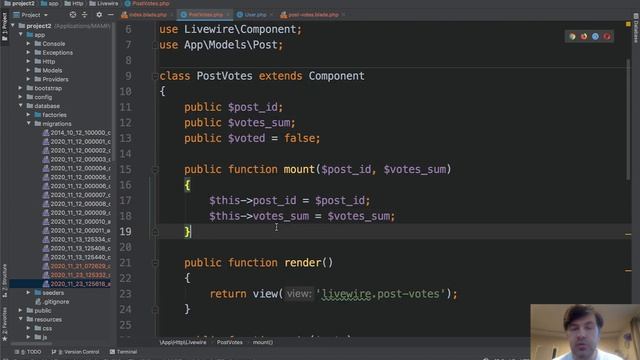The width and height of the screenshot is (640, 360).
Task: Expand the config folder
Action: pos(21,97)
